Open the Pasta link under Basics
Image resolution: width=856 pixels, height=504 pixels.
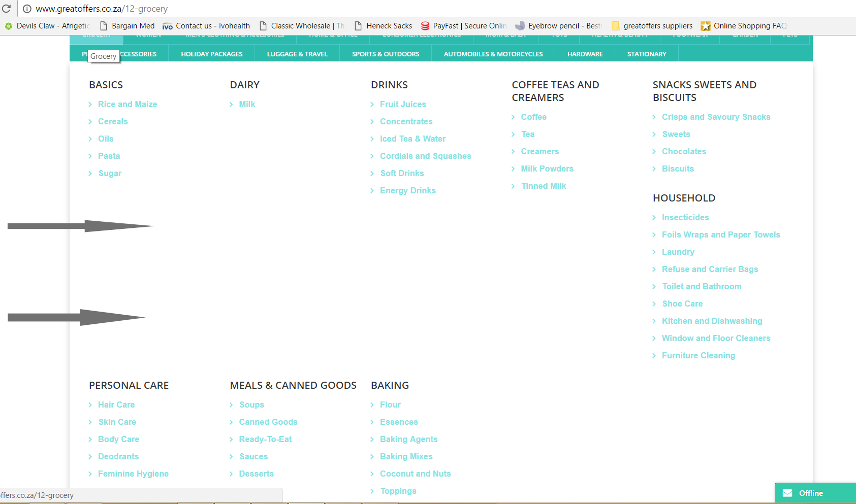click(x=109, y=156)
